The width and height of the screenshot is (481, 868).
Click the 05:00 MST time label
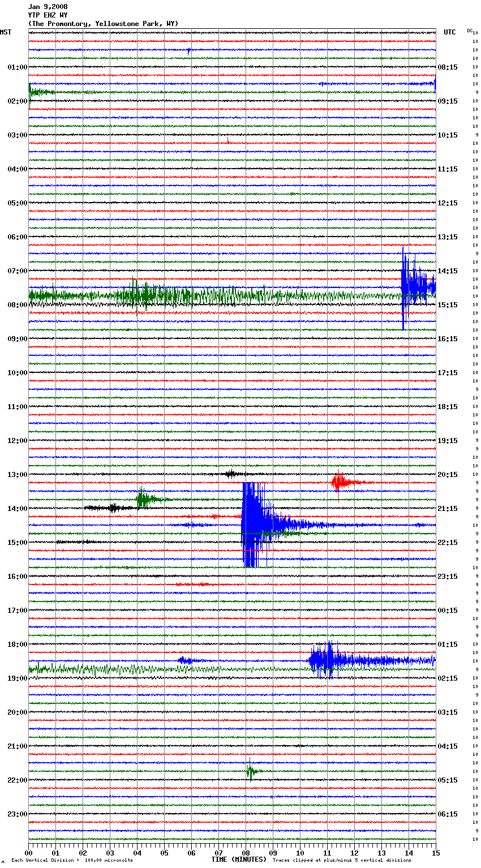(18, 203)
